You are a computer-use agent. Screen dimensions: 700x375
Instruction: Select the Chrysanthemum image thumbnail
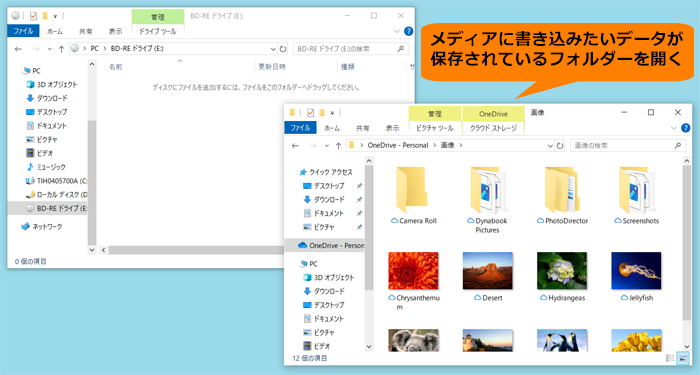[413, 271]
